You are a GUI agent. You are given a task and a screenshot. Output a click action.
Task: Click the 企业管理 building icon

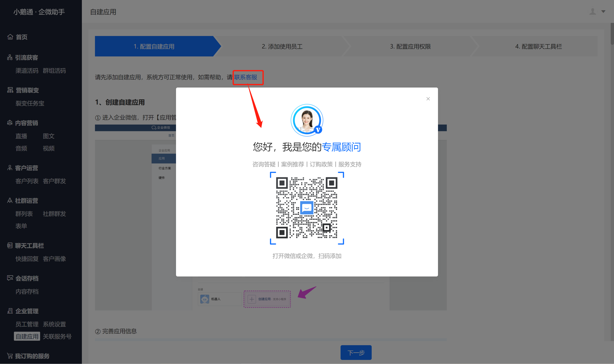[x=10, y=311]
